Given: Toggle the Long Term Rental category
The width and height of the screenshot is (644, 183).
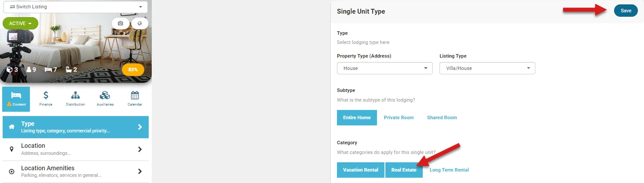Looking at the screenshot, I should [449, 170].
